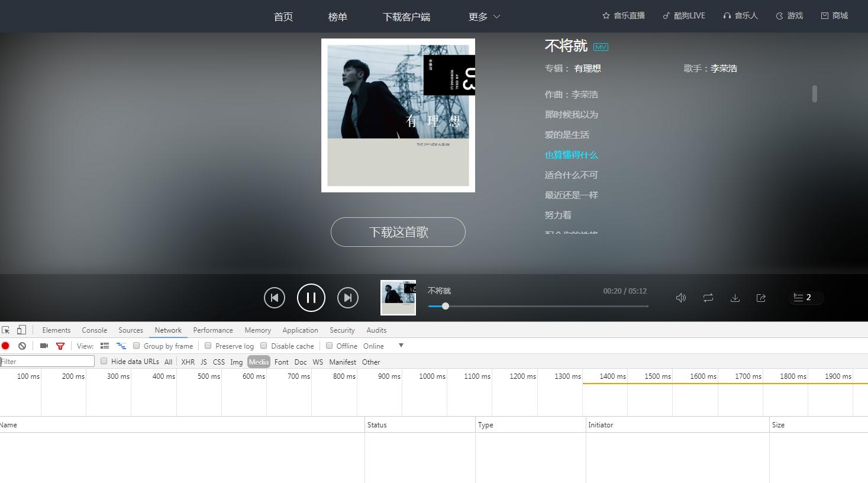Seek forward on the song progress slider
This screenshot has height=483, width=868.
(533, 306)
